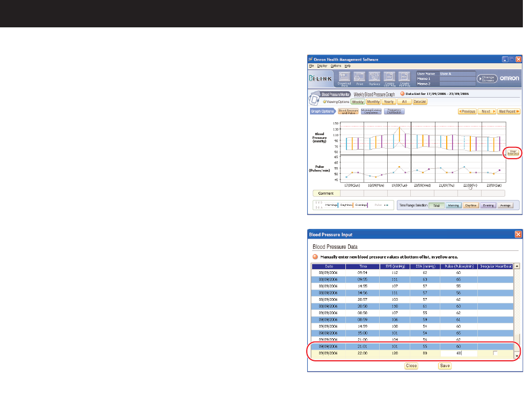
Task: Click the SYS (mmHg) column header
Action: pyautogui.click(x=395, y=266)
